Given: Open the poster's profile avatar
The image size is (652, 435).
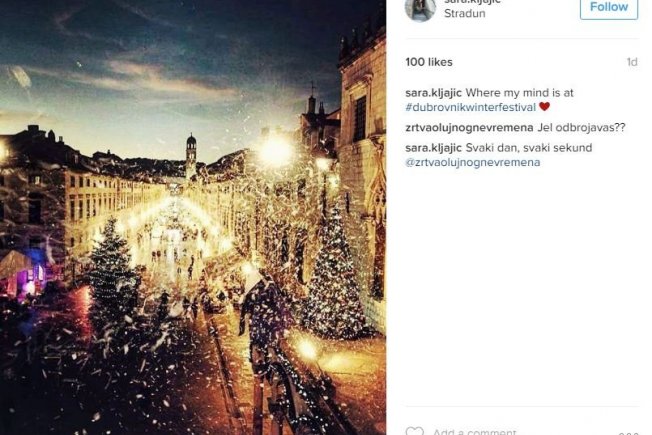Looking at the screenshot, I should 420,8.
